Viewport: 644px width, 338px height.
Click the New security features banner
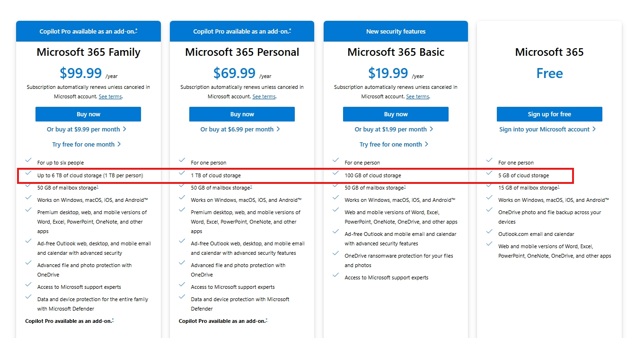click(396, 31)
